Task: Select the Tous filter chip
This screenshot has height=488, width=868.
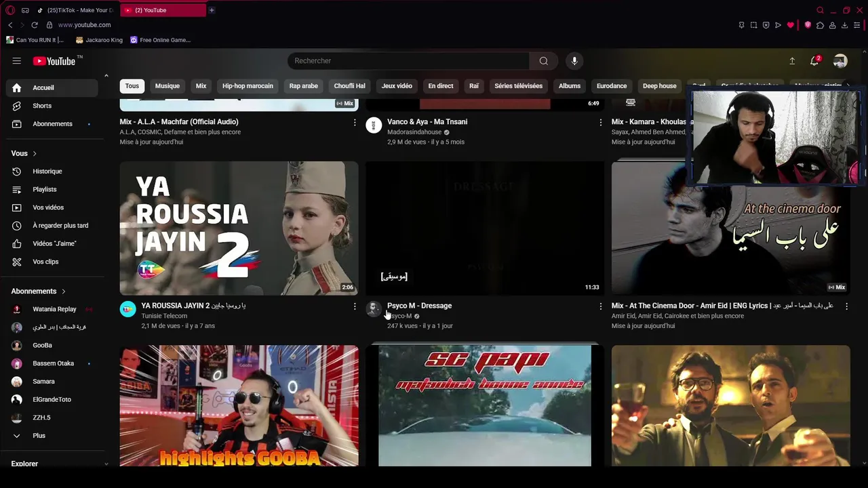Action: 132,86
